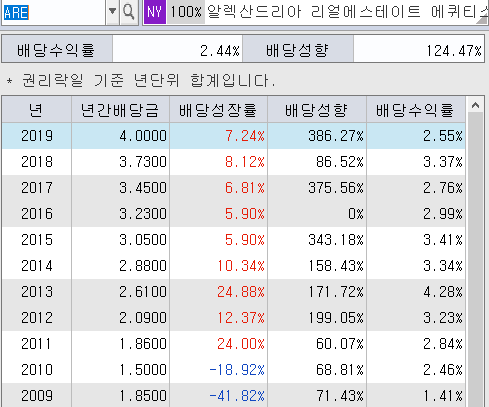Click the 7.24% growth rate cell

[218, 136]
